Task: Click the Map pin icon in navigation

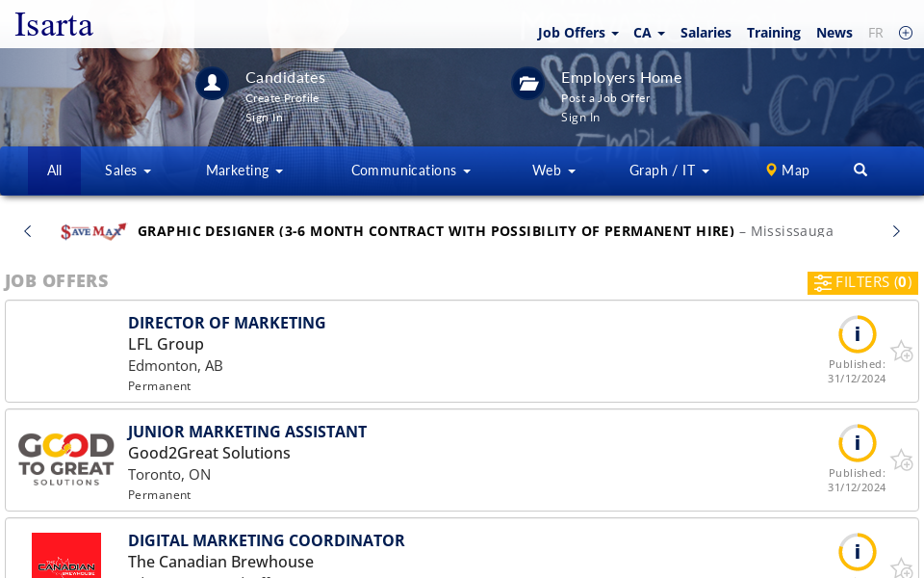Action: (771, 170)
